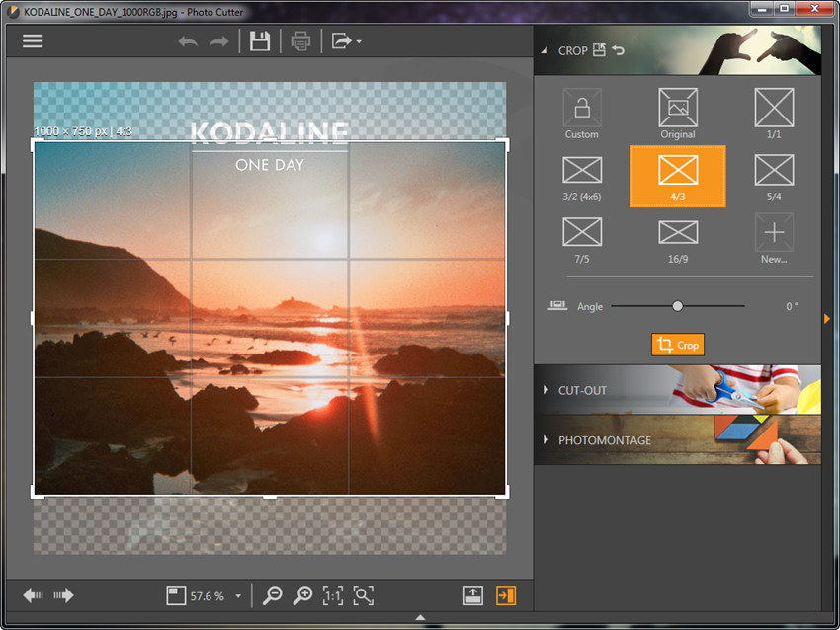Image resolution: width=840 pixels, height=630 pixels.
Task: Click the crop frame right-middle handle
Action: pyautogui.click(x=507, y=319)
